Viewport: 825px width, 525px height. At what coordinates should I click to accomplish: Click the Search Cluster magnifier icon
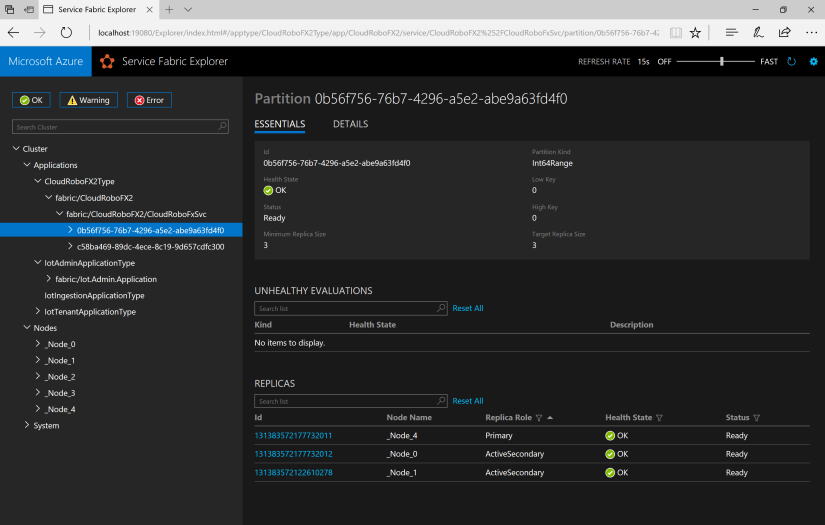(222, 127)
